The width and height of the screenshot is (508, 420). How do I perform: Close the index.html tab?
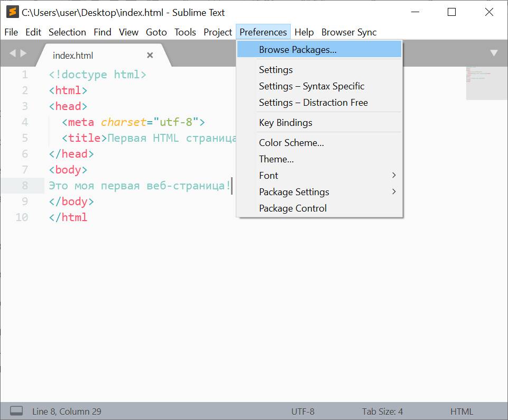pyautogui.click(x=150, y=56)
